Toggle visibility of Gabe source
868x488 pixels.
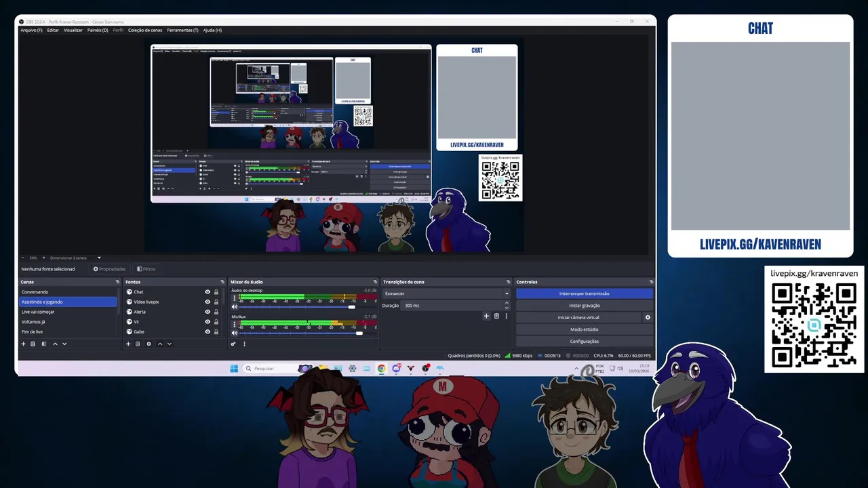208,332
